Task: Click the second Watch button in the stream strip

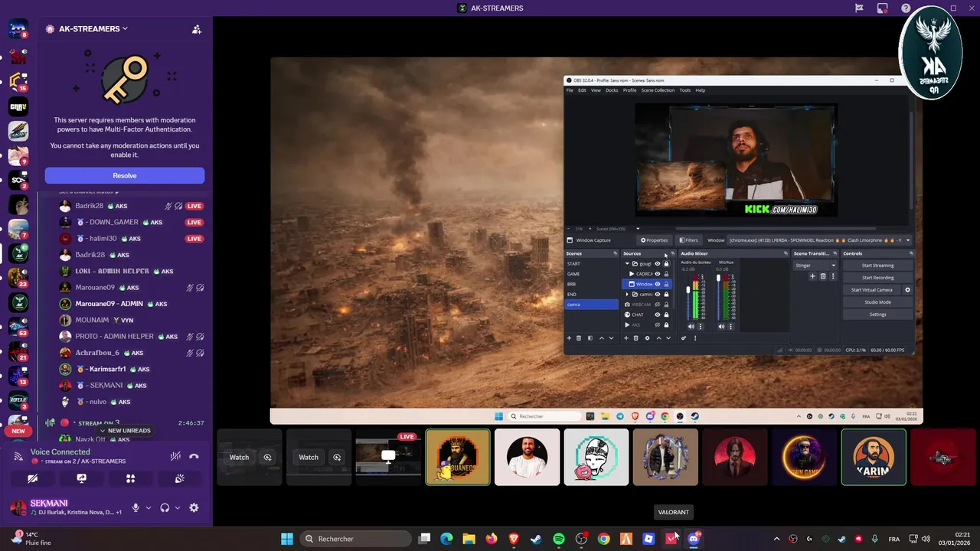Action: (309, 457)
